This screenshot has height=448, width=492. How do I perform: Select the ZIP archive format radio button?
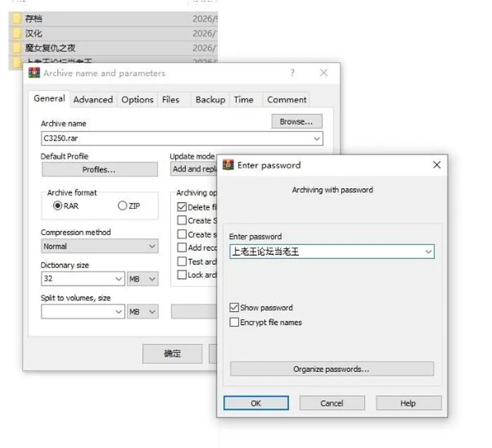click(x=122, y=206)
